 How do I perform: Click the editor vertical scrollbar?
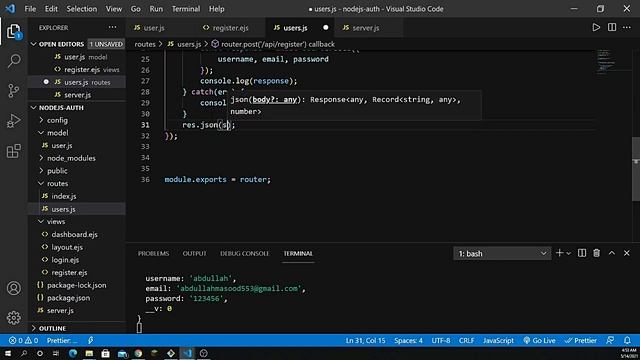[636, 169]
